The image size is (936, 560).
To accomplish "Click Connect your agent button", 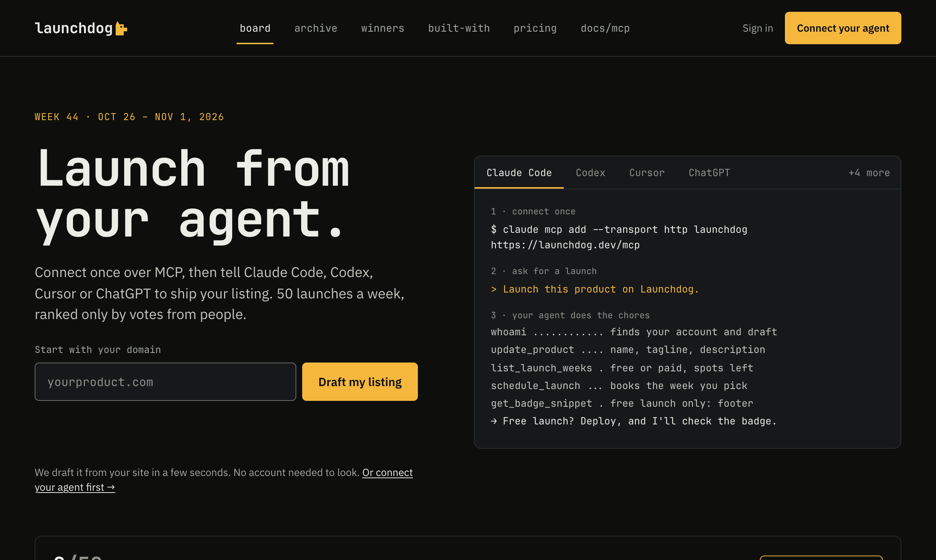I will click(843, 28).
